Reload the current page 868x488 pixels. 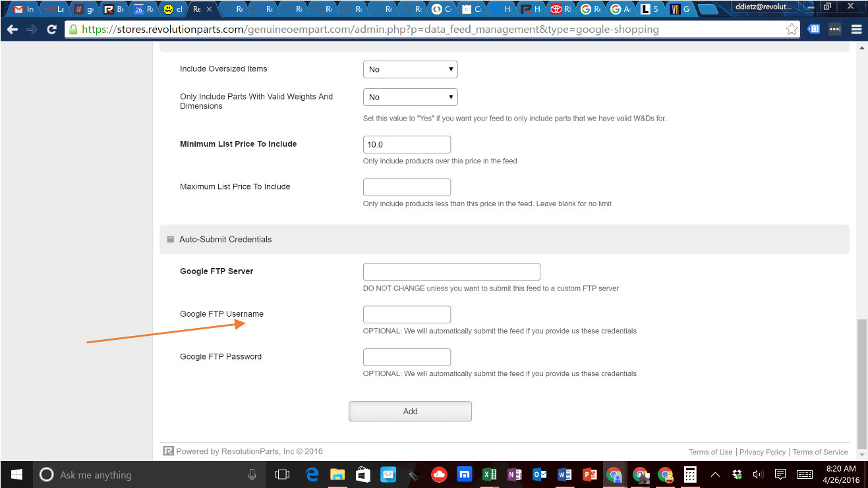point(51,30)
